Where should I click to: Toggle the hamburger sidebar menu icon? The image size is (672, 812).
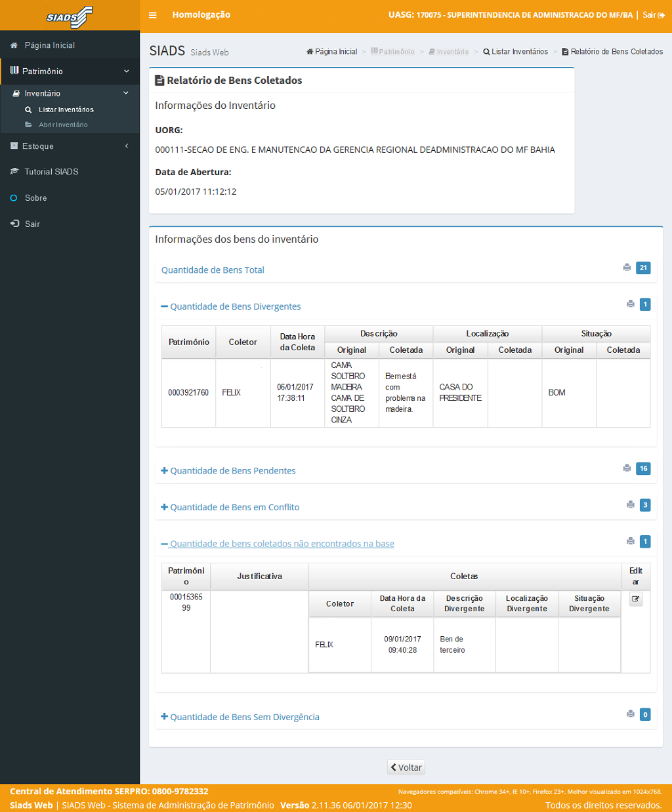pyautogui.click(x=152, y=15)
